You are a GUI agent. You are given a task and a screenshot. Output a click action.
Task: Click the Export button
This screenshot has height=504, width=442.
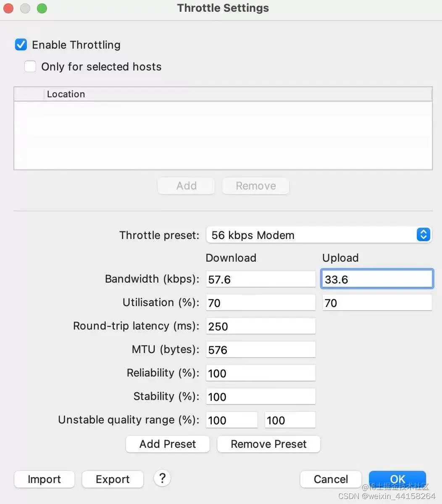click(x=113, y=479)
